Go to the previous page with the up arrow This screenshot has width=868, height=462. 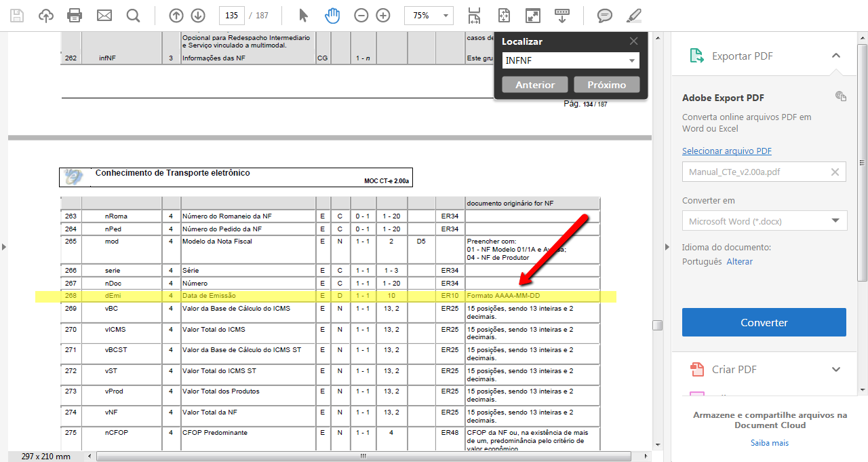pos(176,15)
